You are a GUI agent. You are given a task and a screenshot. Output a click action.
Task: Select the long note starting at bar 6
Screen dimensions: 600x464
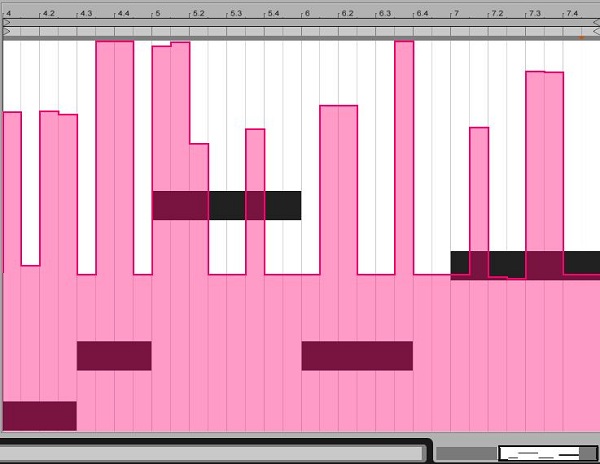click(357, 355)
